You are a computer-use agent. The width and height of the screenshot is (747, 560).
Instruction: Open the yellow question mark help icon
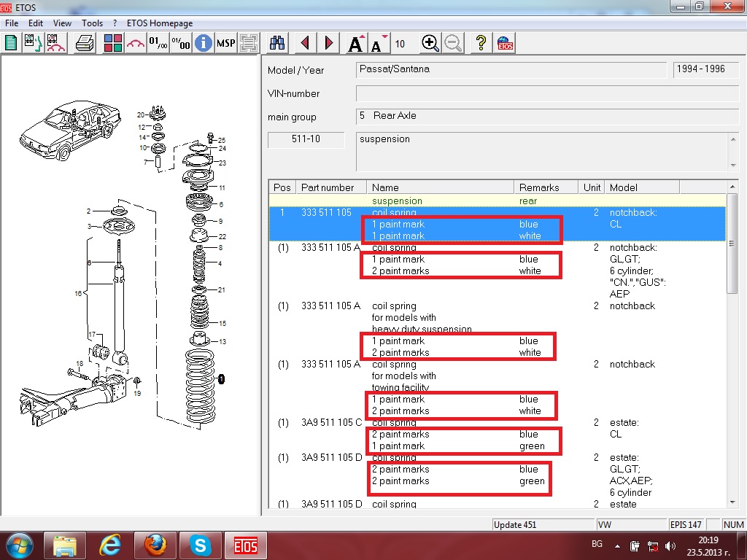(481, 43)
